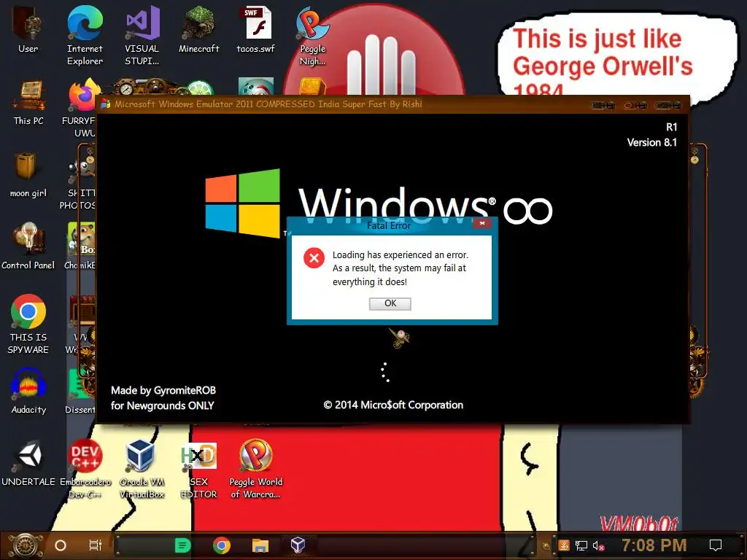The width and height of the screenshot is (747, 560).
Task: Open File Explorer from the taskbar
Action: [260, 545]
